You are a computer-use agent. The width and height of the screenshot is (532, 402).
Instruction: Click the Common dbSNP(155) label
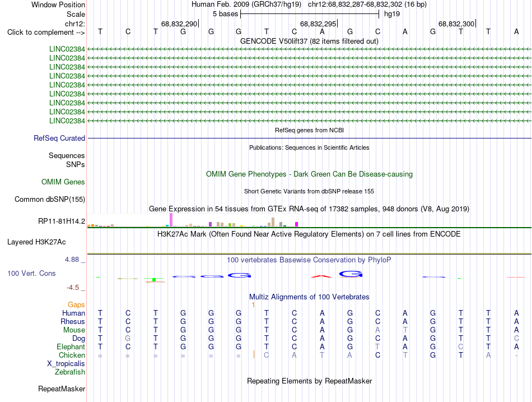49,200
